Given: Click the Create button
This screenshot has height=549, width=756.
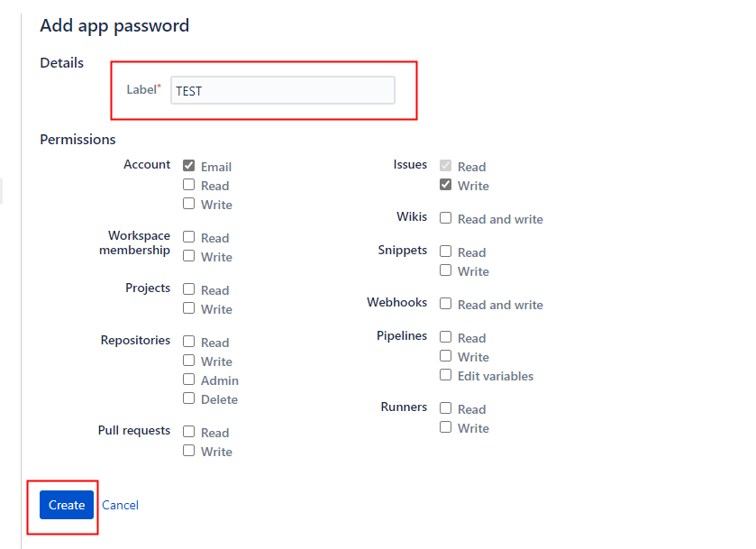Looking at the screenshot, I should click(65, 505).
